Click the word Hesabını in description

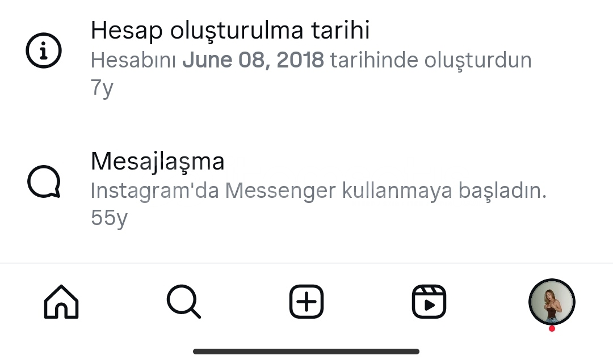[x=133, y=60]
